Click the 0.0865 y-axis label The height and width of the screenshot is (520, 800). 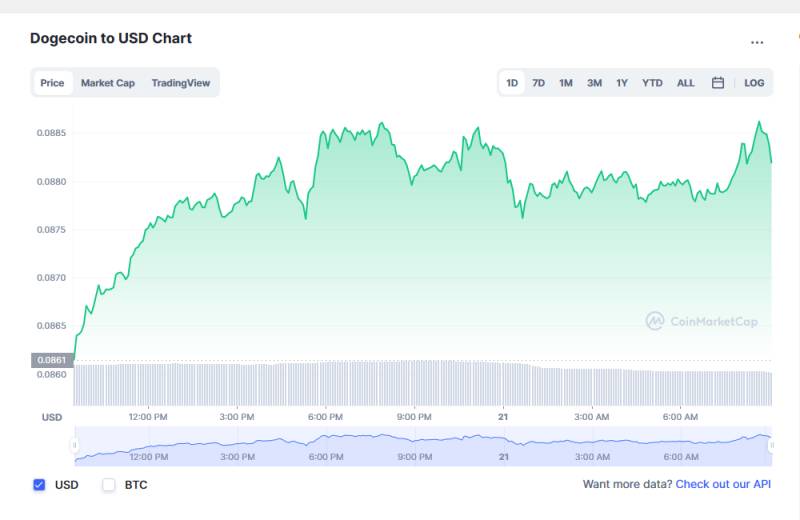(52, 326)
